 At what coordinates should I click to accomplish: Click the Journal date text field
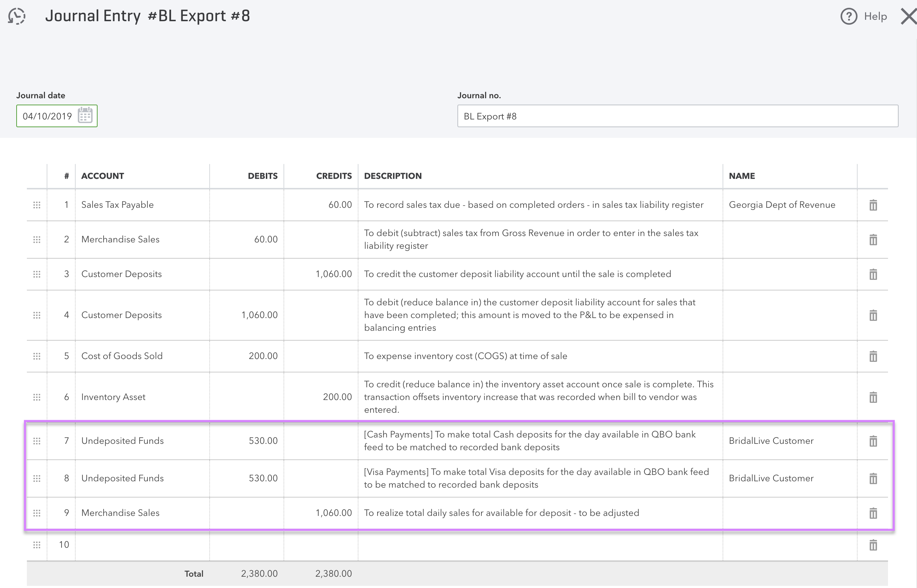(x=47, y=116)
